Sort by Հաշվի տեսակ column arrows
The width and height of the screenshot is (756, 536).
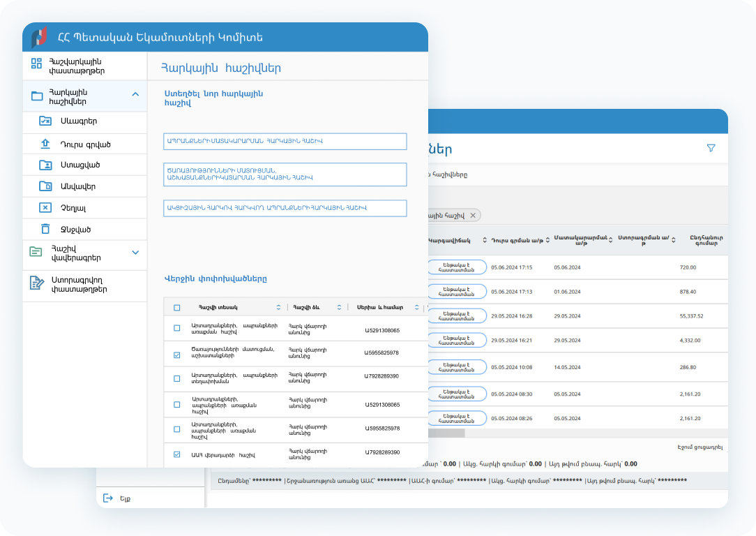click(x=278, y=308)
